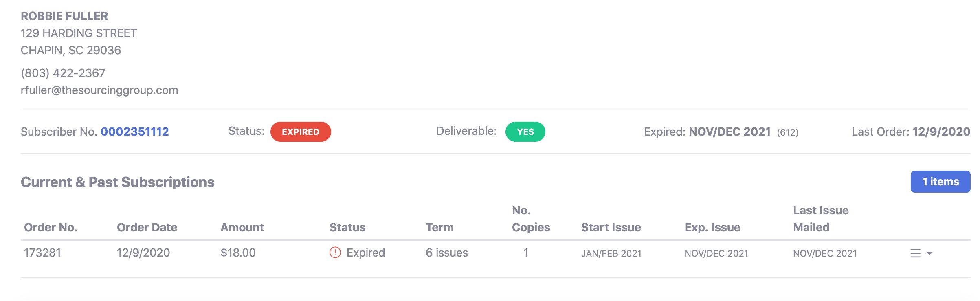
Task: Click the green YES deliverable badge
Action: pos(525,132)
